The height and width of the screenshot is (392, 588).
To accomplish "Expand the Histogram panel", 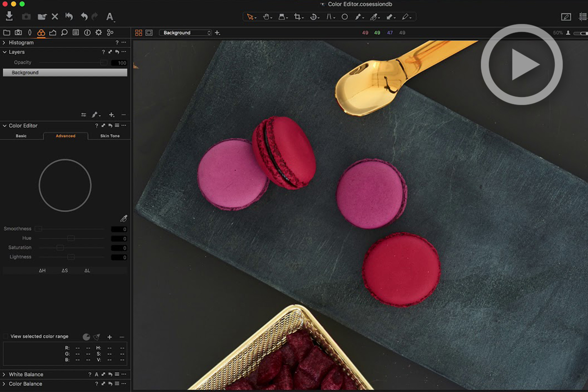I will (x=4, y=42).
